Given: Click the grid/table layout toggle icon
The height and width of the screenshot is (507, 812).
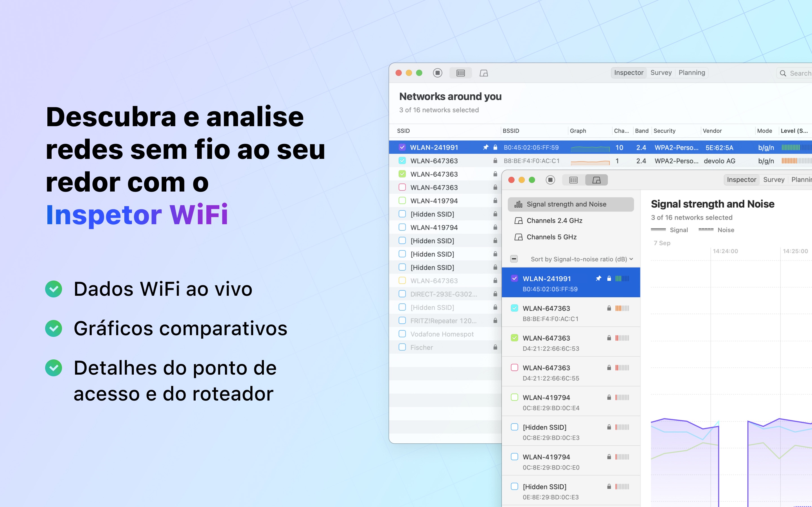Looking at the screenshot, I should [x=462, y=72].
